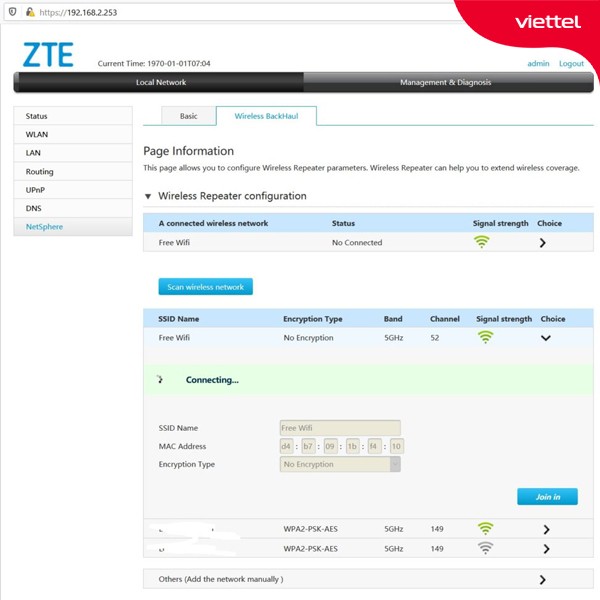Click the ZTE logo
The height and width of the screenshot is (600, 600).
pos(48,55)
